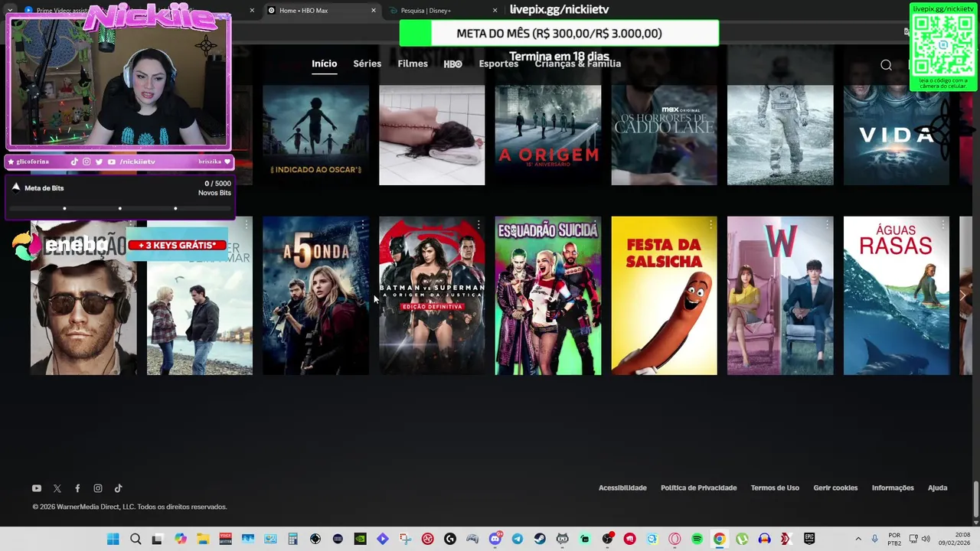980x551 pixels.
Task: Open the Facebook footer icon
Action: tap(77, 488)
